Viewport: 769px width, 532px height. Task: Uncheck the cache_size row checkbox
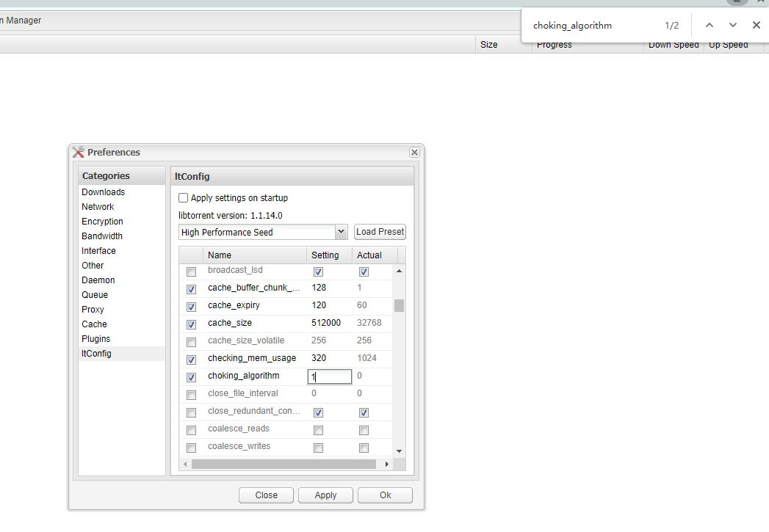191,325
